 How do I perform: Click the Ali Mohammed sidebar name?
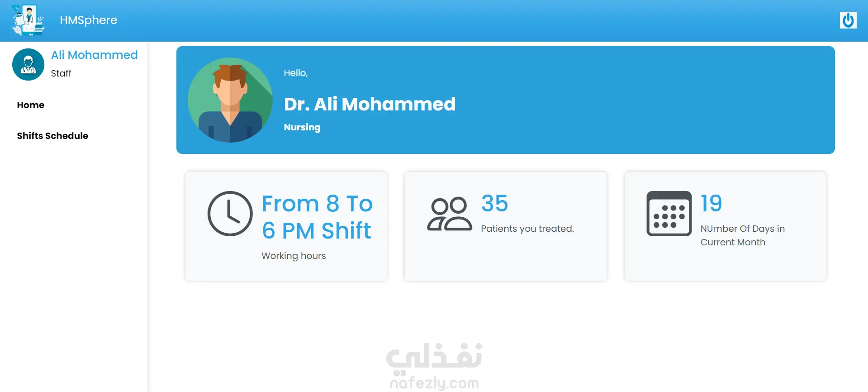(x=95, y=55)
